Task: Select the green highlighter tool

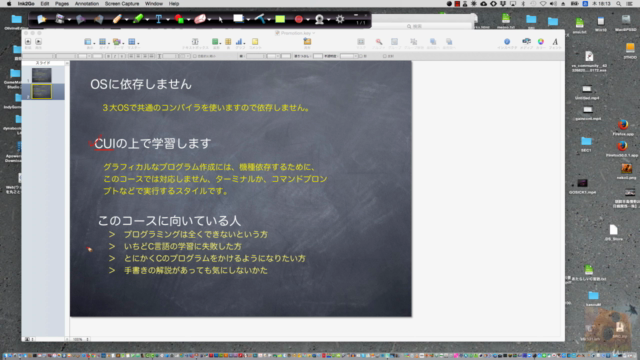Action: tap(138, 19)
